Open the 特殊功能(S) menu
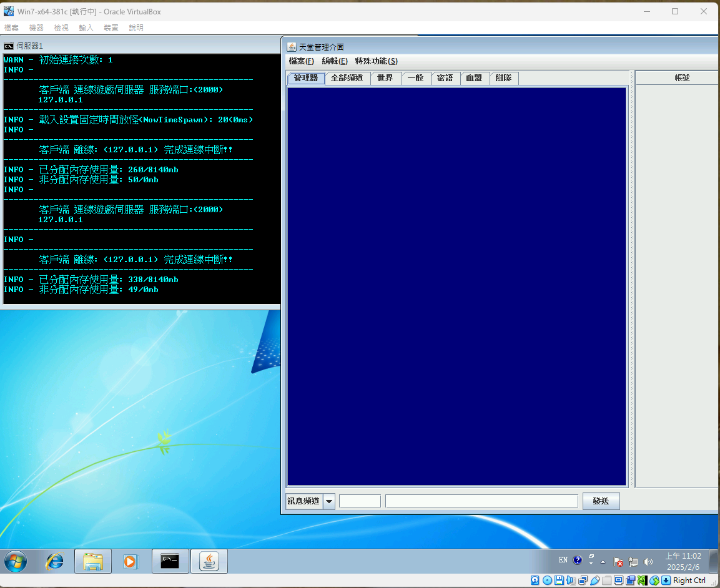The height and width of the screenshot is (588, 720). tap(376, 61)
